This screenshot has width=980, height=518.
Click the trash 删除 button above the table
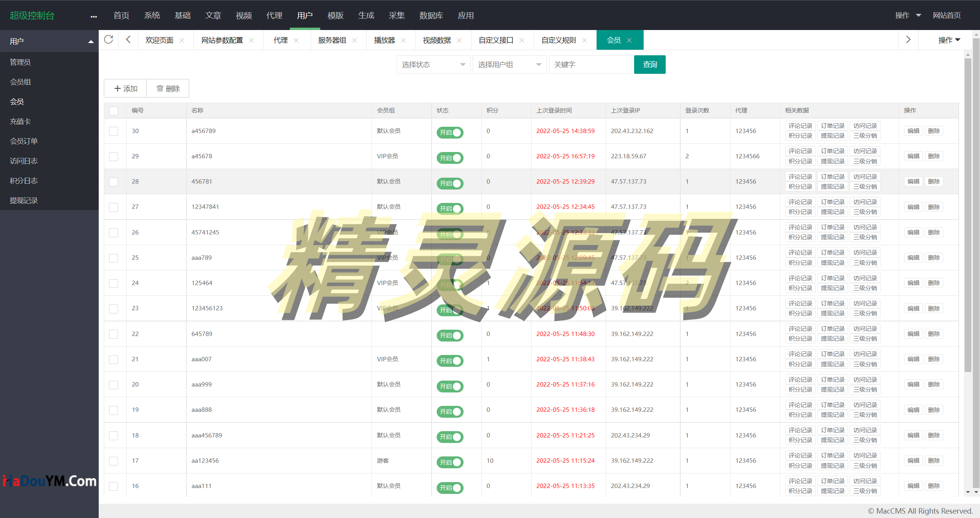click(168, 88)
